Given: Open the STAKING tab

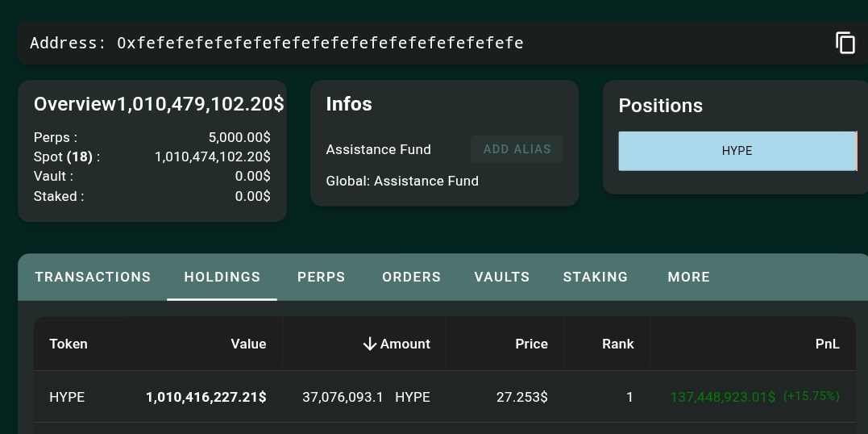Looking at the screenshot, I should [x=595, y=277].
